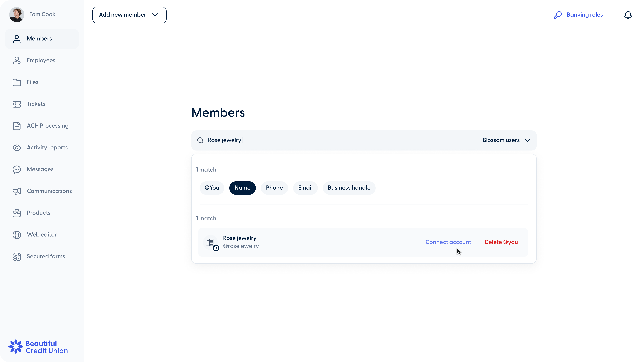The height and width of the screenshot is (362, 644).
Task: Open the Communications megaphone icon
Action: (16, 191)
